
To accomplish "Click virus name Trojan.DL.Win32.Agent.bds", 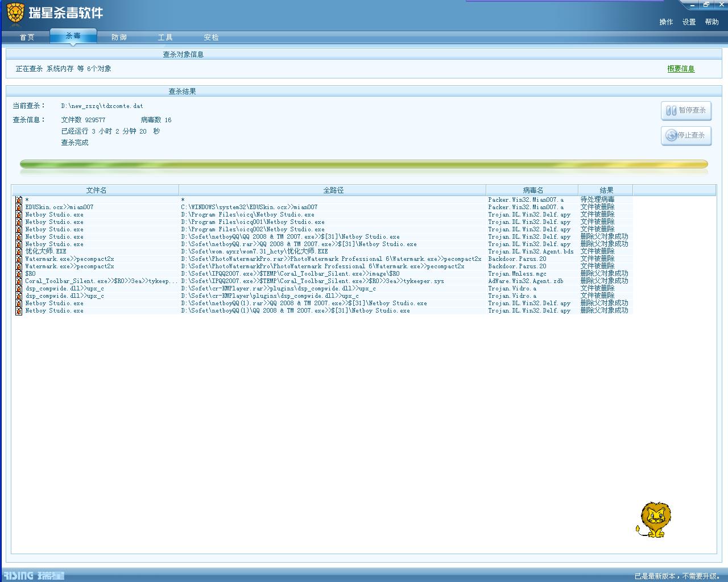I will click(531, 252).
